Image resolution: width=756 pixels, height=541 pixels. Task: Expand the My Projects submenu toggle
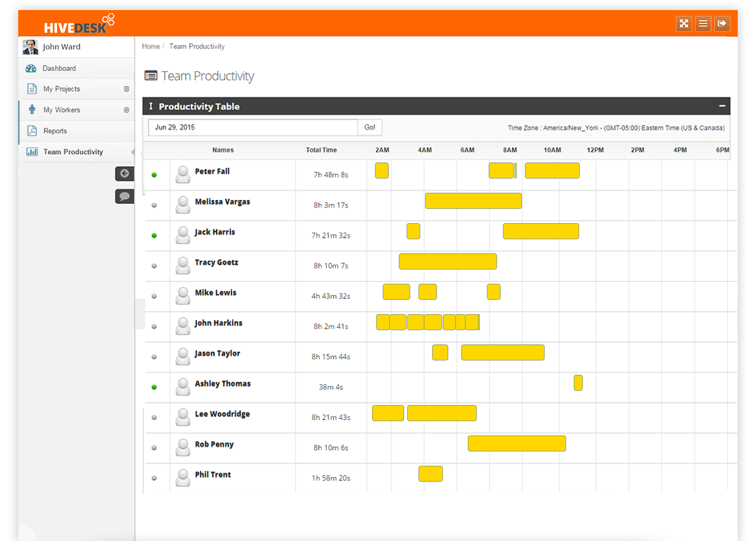click(x=126, y=89)
